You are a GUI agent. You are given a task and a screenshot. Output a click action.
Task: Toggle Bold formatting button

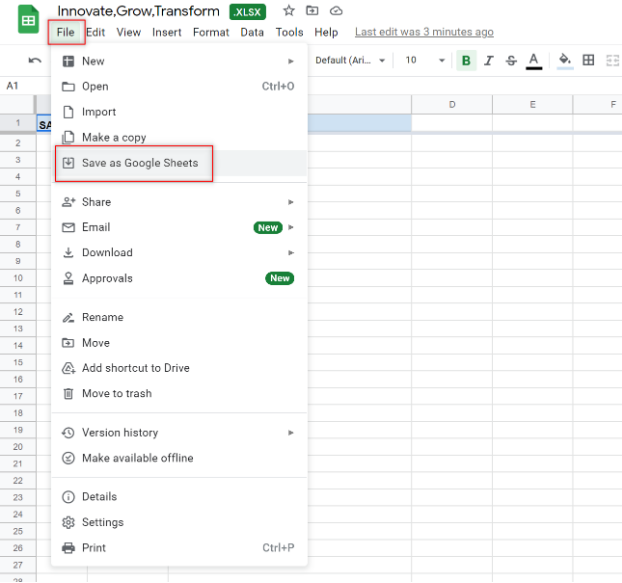[x=466, y=60]
